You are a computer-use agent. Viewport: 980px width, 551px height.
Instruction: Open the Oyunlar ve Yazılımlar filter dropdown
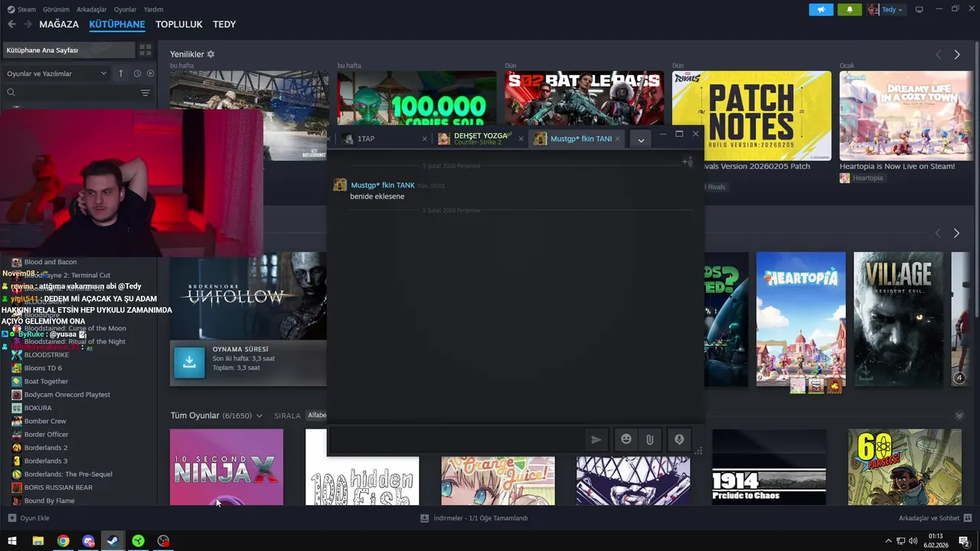tap(57, 73)
